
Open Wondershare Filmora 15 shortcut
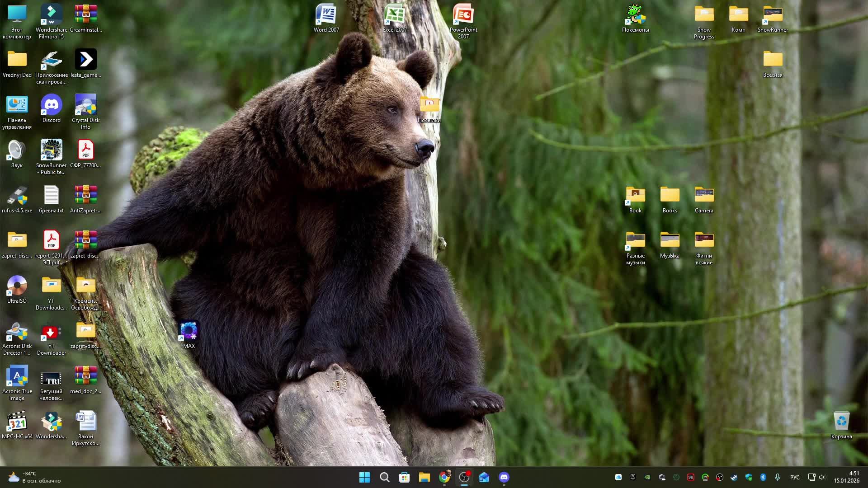51,20
